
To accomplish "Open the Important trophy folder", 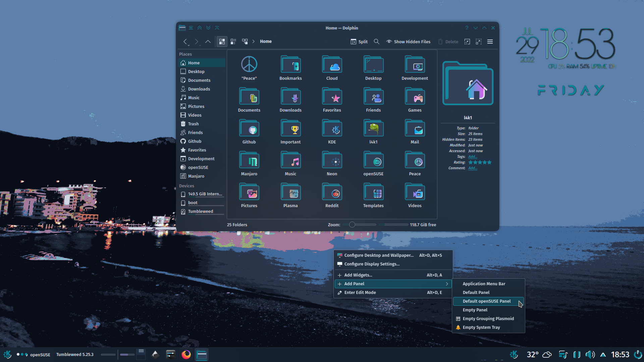I will pos(290,132).
